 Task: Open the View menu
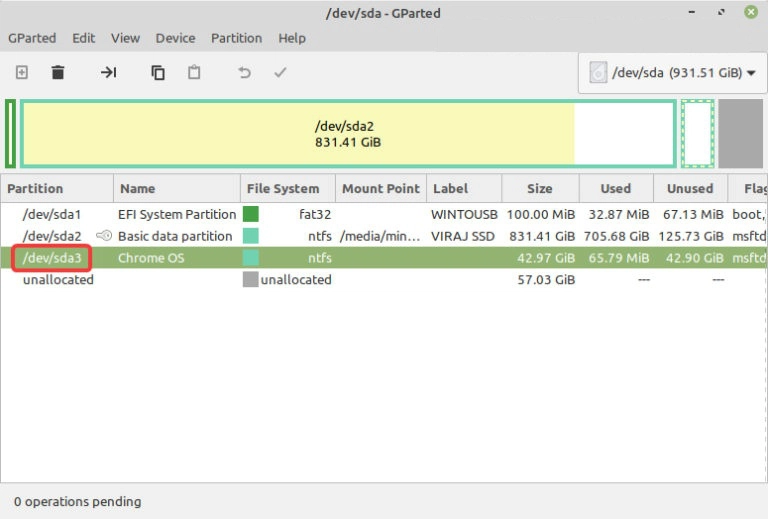coord(125,38)
